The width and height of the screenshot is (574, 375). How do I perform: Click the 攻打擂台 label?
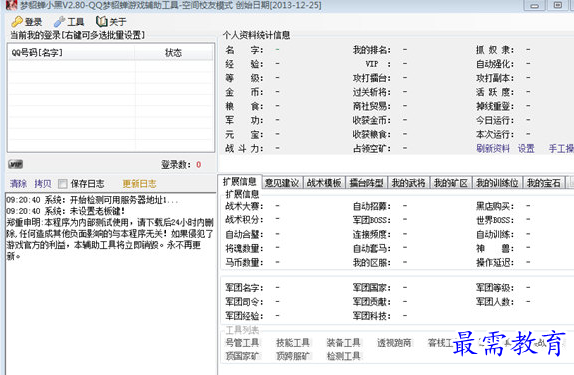click(x=372, y=78)
